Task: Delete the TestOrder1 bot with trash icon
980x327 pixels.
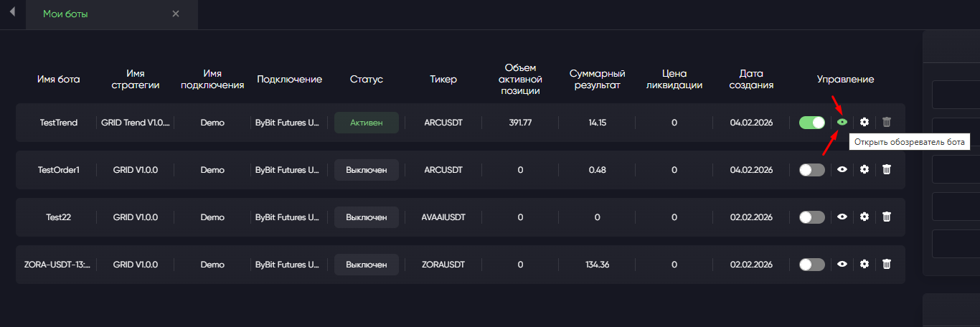Action: click(x=887, y=170)
